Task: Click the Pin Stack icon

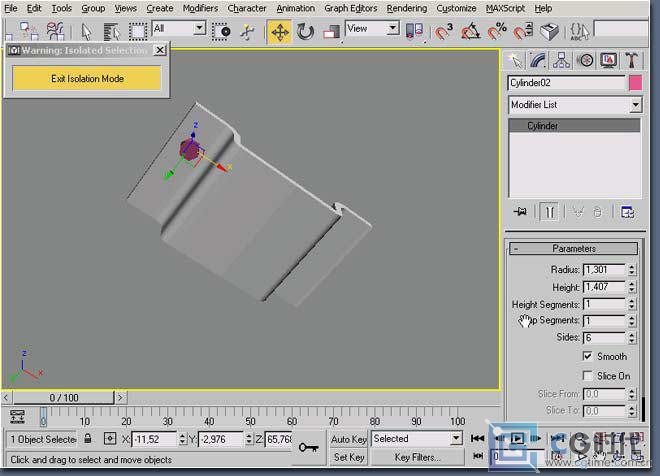Action: tap(520, 212)
